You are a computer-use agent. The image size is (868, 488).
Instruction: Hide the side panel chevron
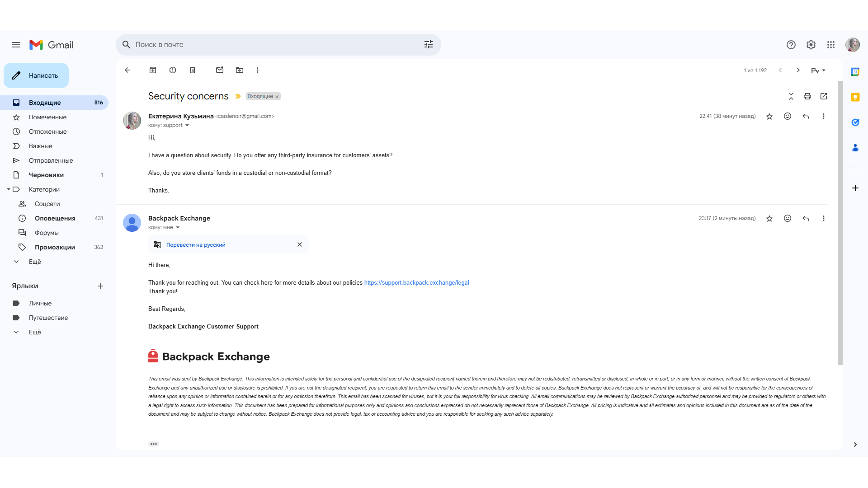[x=855, y=445]
